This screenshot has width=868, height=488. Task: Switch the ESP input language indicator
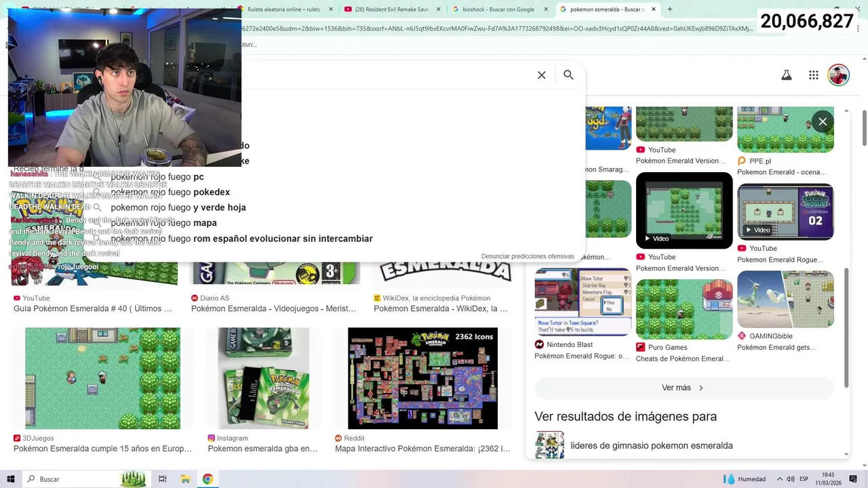coord(804,479)
